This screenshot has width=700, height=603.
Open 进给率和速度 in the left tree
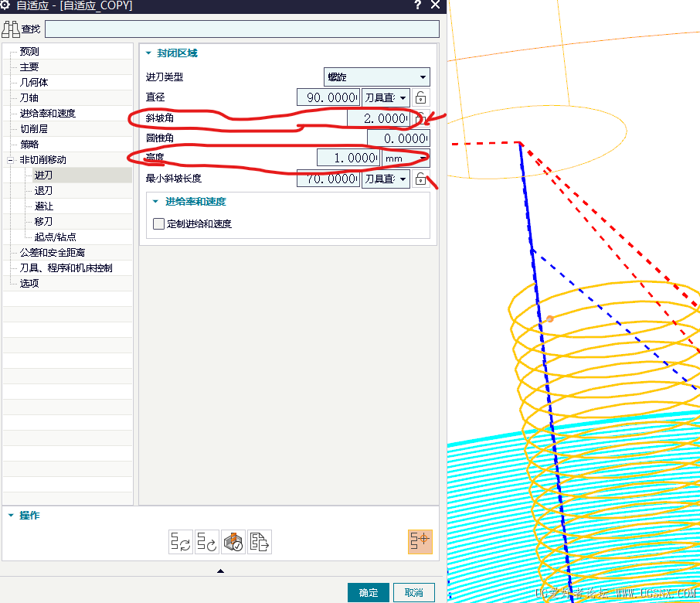[x=48, y=114]
